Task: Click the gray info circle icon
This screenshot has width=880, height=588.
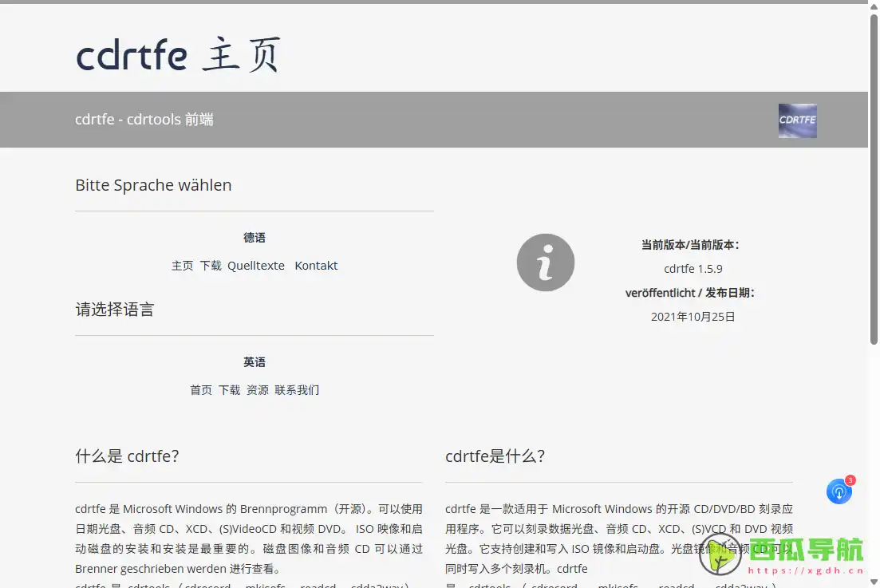Action: point(546,262)
